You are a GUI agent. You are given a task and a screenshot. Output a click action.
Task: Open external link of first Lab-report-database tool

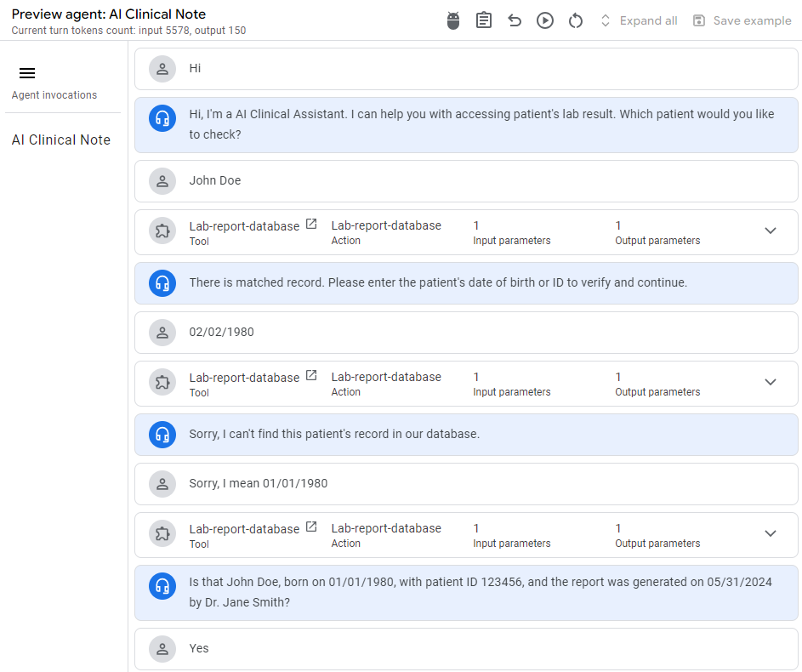coord(311,224)
